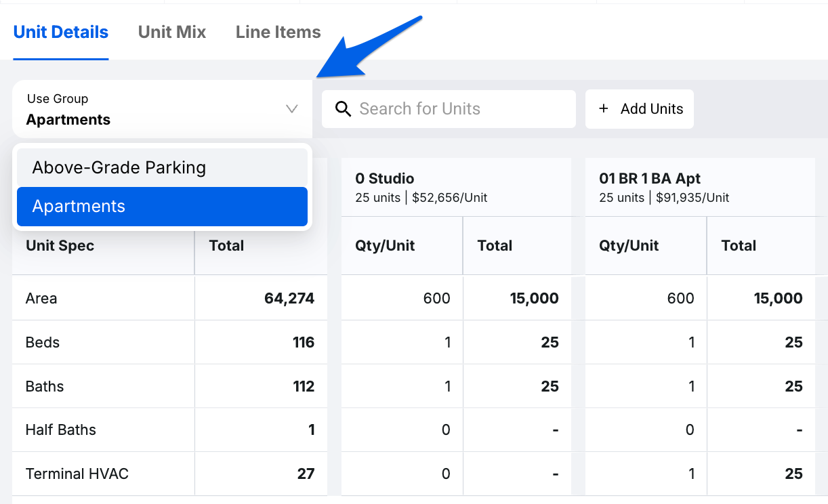Click 01 BR 1 BA $91,935/Unit subtitle
Screen dimensions: 828x504
coord(665,198)
